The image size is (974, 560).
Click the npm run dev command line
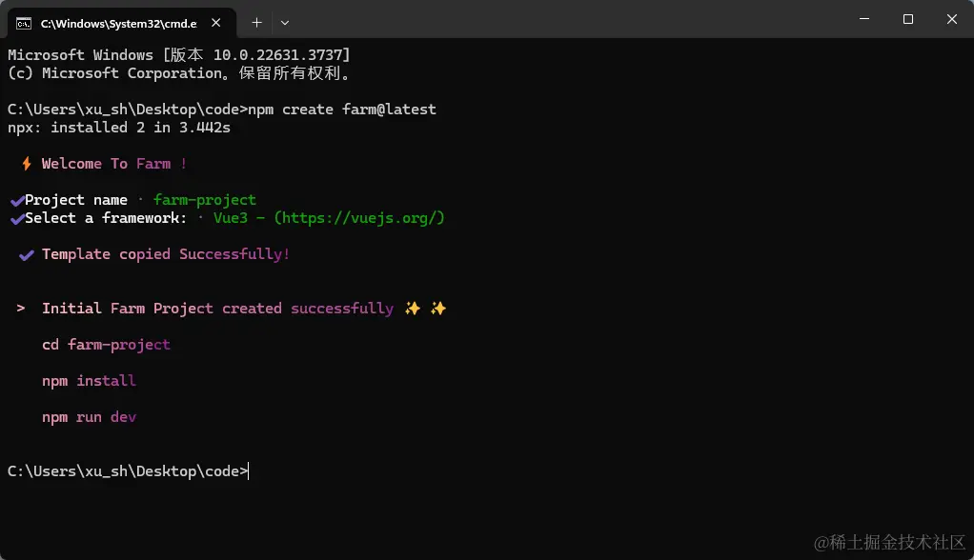coord(89,417)
